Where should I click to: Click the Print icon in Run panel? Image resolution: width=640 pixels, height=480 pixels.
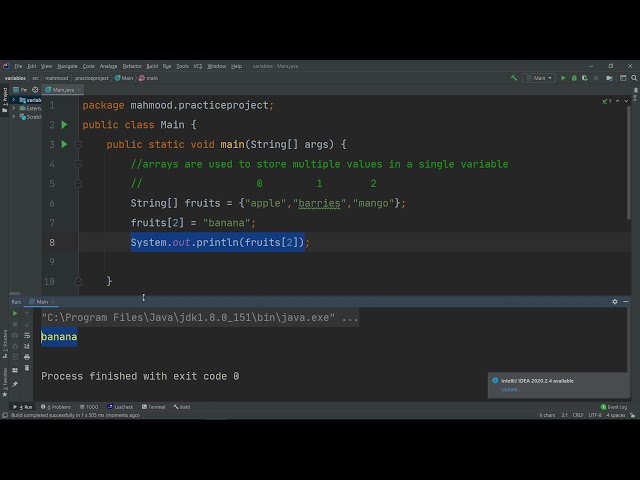click(x=27, y=357)
